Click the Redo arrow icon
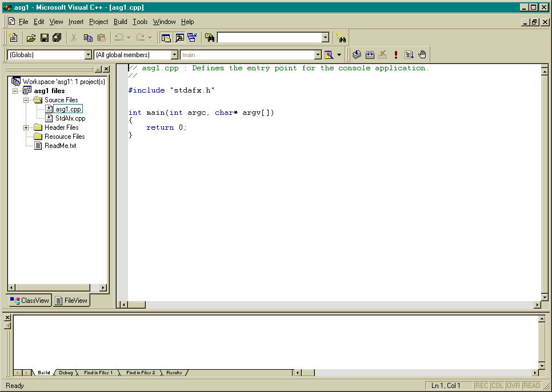The width and height of the screenshot is (552, 392). coord(140,37)
